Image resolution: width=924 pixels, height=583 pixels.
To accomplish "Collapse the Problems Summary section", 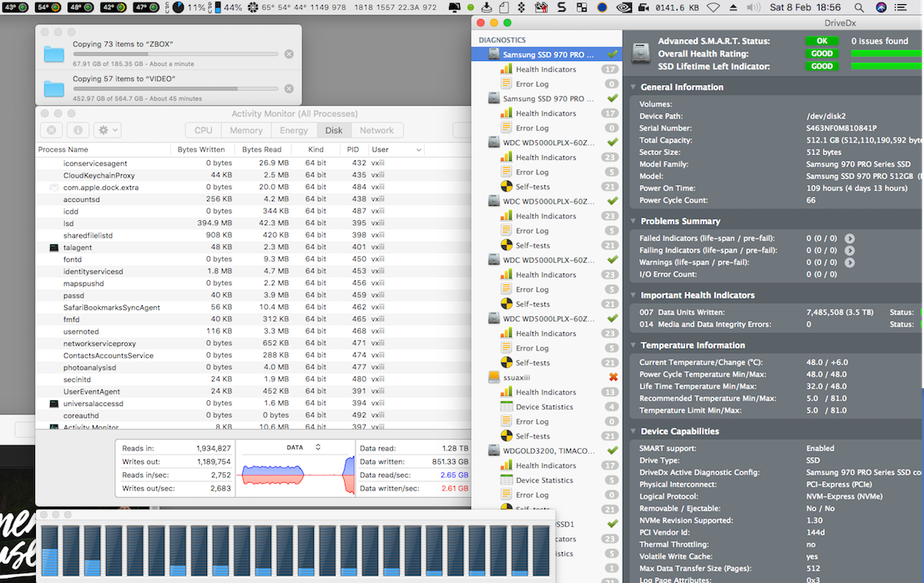I will (634, 221).
